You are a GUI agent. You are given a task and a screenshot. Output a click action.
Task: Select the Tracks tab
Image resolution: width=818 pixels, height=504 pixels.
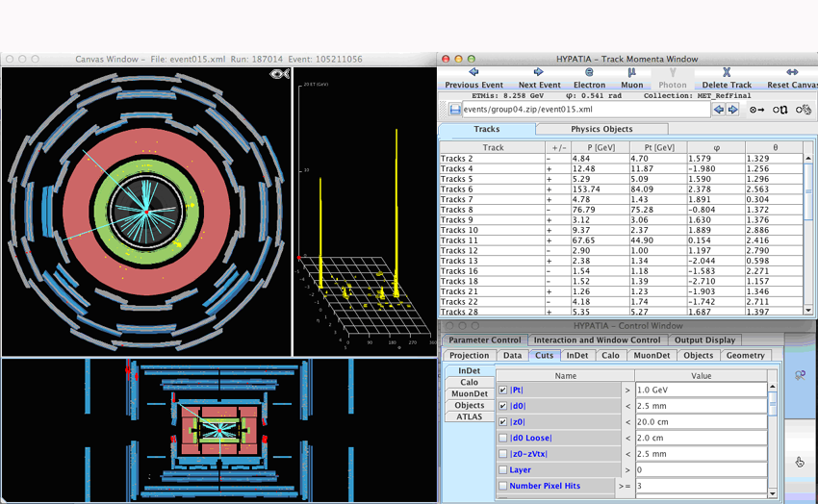pyautogui.click(x=486, y=129)
